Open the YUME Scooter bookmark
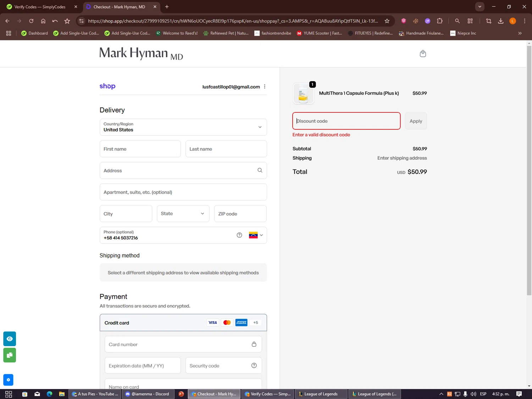Image resolution: width=532 pixels, height=399 pixels. 319,33
